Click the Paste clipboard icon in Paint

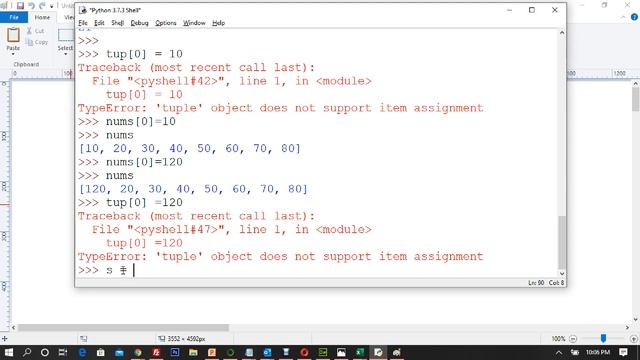tap(13, 35)
